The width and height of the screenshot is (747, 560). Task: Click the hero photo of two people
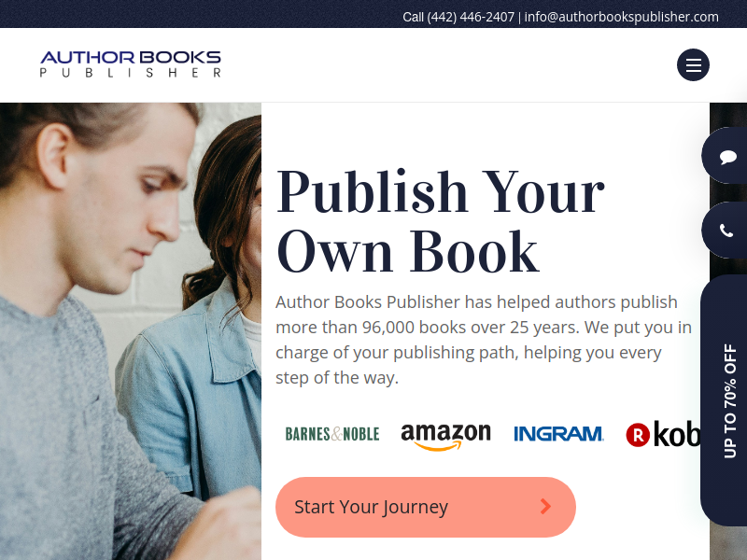(x=131, y=331)
